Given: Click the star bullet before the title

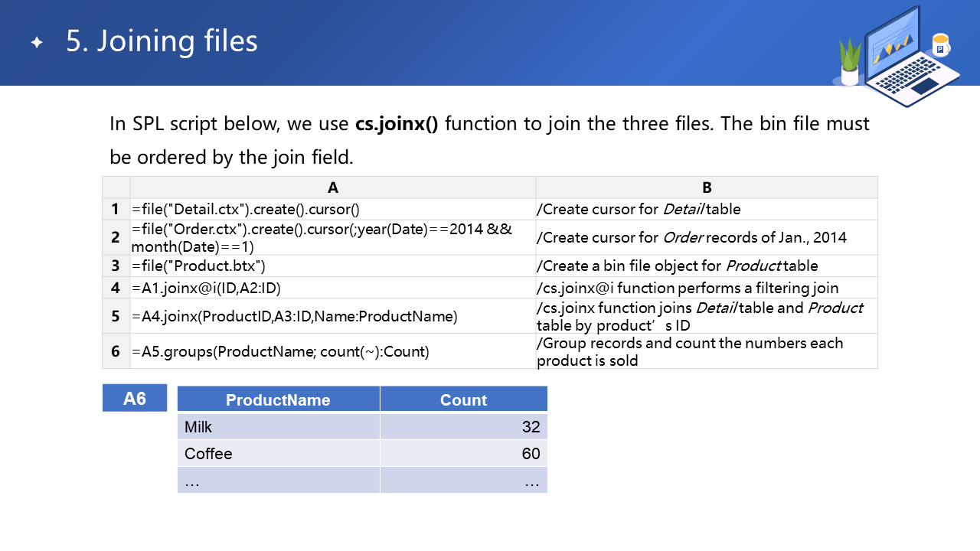Looking at the screenshot, I should (x=37, y=42).
